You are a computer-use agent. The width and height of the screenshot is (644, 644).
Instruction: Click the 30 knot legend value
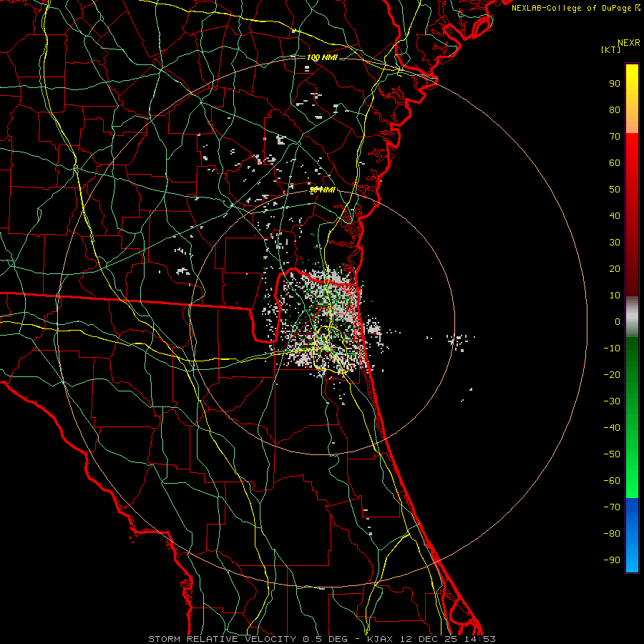615,243
